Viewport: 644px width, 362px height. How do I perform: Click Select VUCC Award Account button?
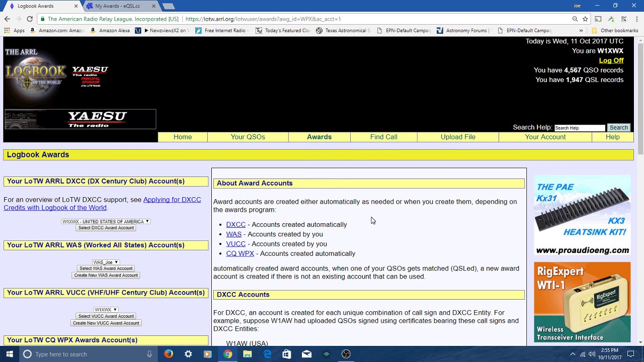coord(106,316)
